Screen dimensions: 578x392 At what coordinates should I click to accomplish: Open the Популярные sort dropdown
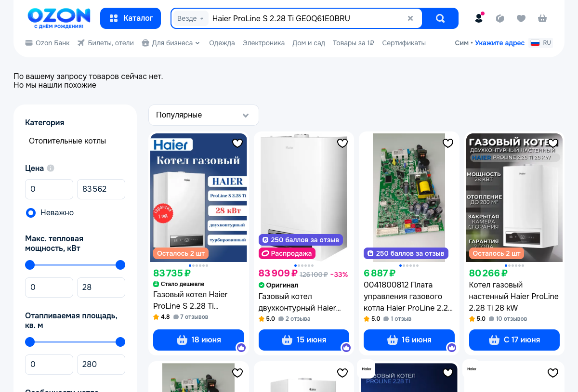pyautogui.click(x=204, y=115)
